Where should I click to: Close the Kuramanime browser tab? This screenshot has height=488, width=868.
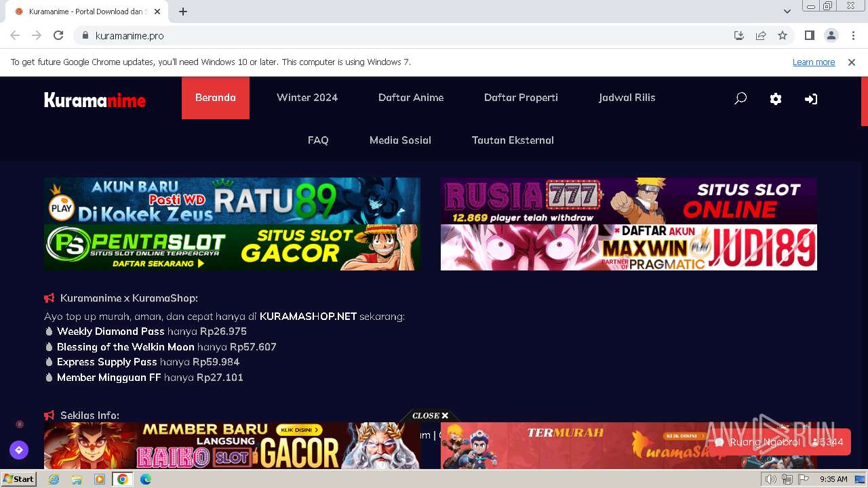[157, 12]
